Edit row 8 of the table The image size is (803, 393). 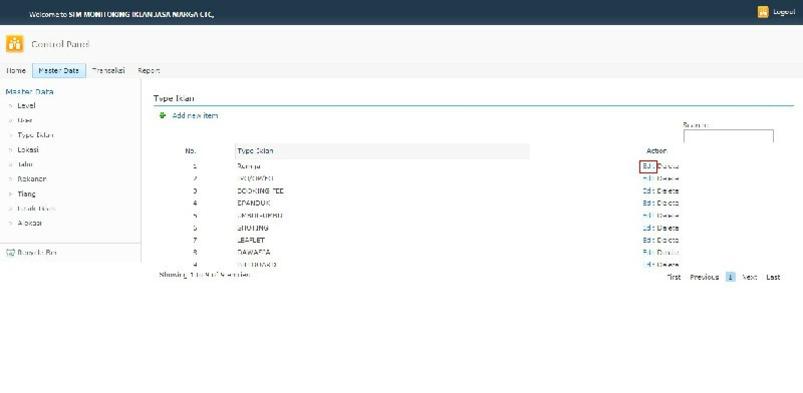pos(648,253)
